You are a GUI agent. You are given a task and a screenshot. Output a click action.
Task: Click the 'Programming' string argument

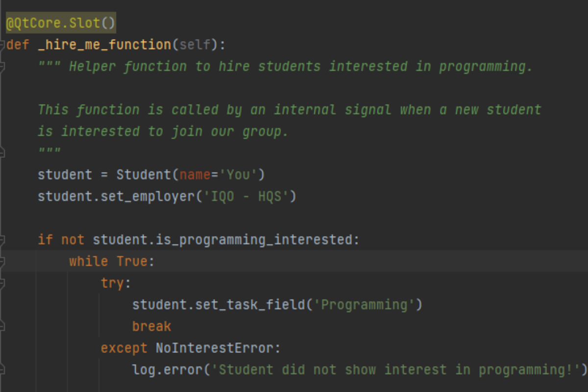click(x=364, y=305)
